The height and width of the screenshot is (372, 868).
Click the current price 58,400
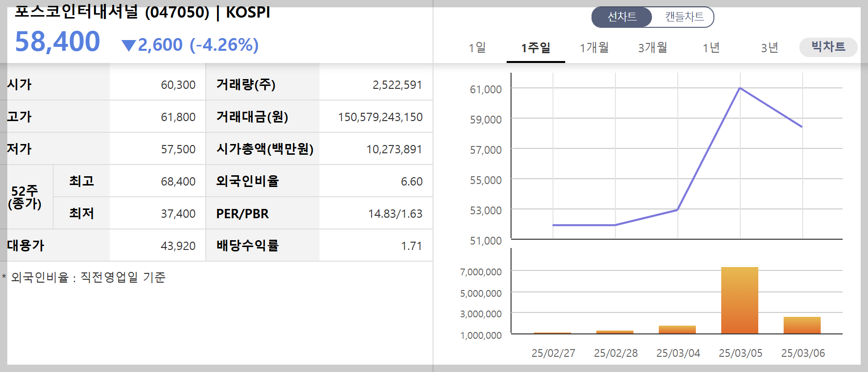pyautogui.click(x=58, y=41)
